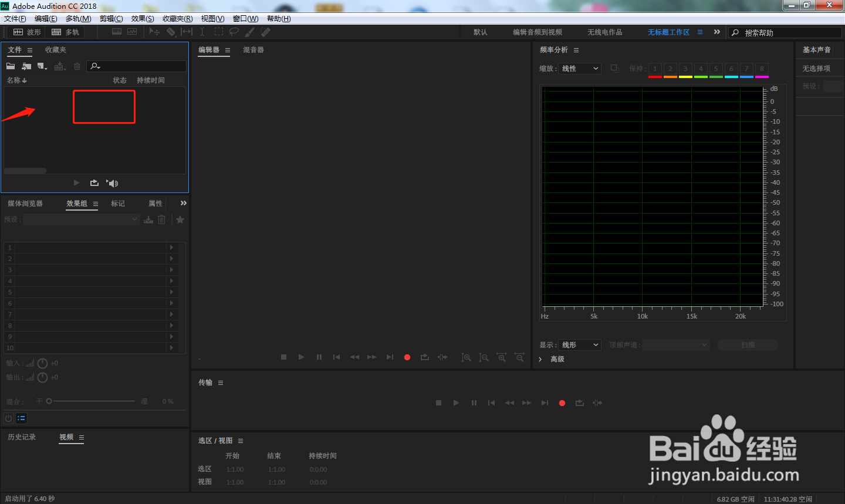The height and width of the screenshot is (504, 845).
Task: Click Zoom Out time icon
Action: pyautogui.click(x=519, y=357)
